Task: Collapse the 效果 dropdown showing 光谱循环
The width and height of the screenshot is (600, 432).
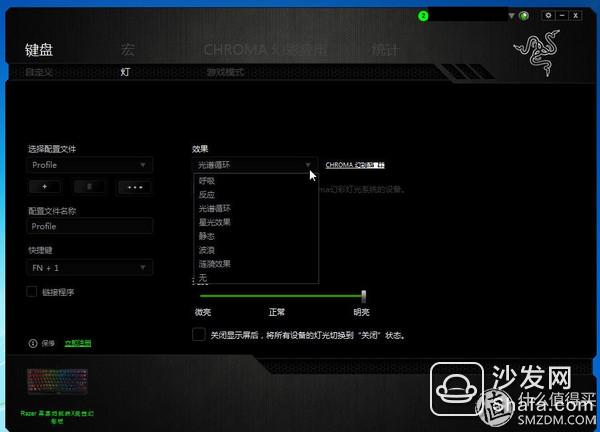Action: [x=255, y=165]
